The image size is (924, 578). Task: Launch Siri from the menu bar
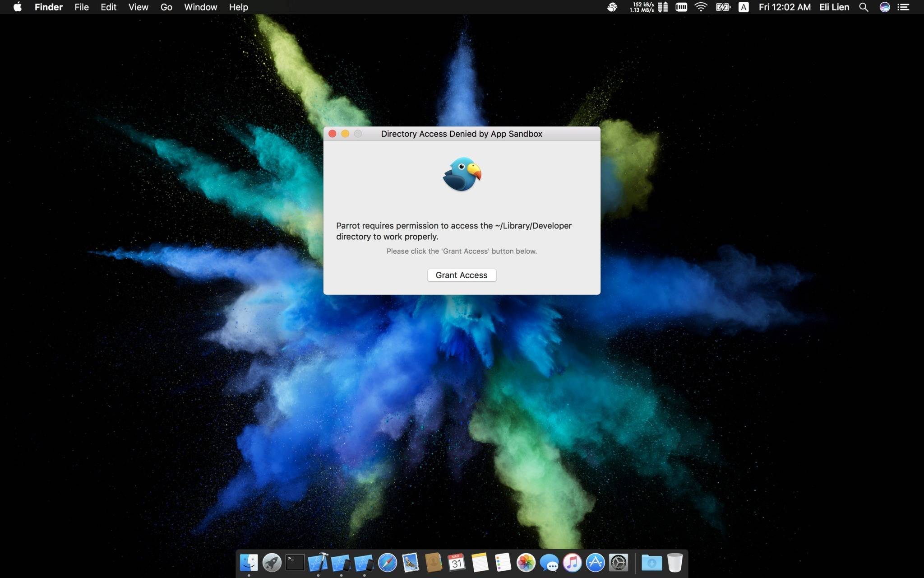(885, 7)
